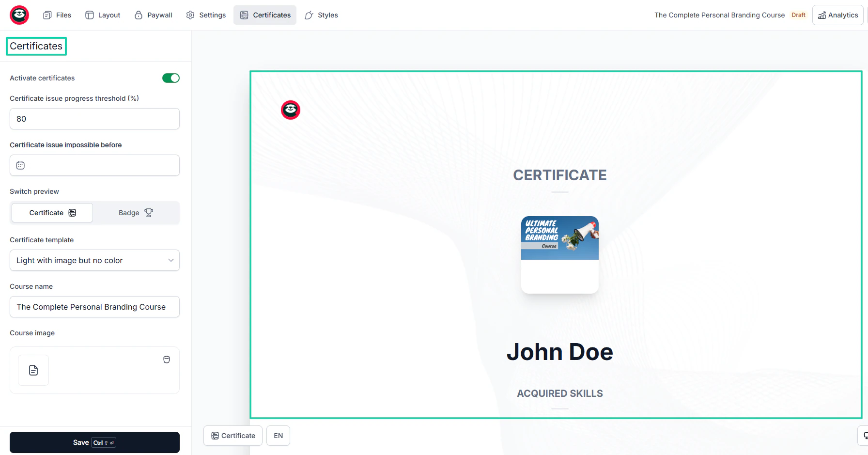Screen dimensions: 868x455
Task: Click the template dropdown chevron arrow
Action: pos(171,260)
